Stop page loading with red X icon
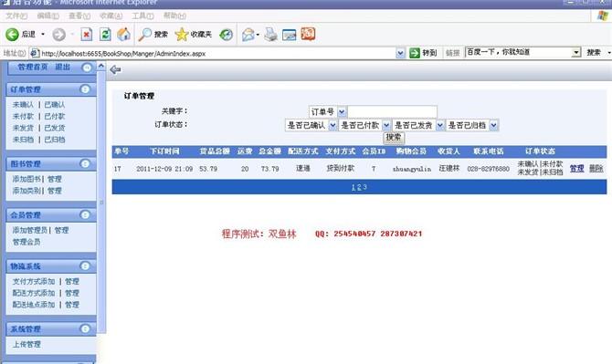 86,35
